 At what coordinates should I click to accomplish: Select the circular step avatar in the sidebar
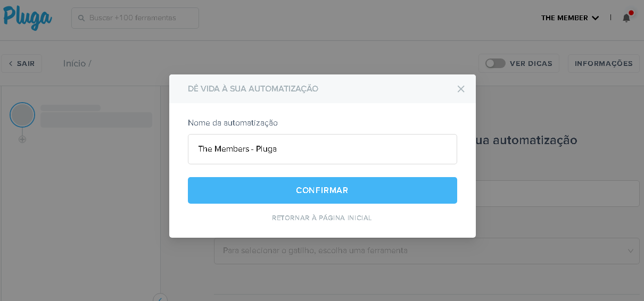point(22,115)
